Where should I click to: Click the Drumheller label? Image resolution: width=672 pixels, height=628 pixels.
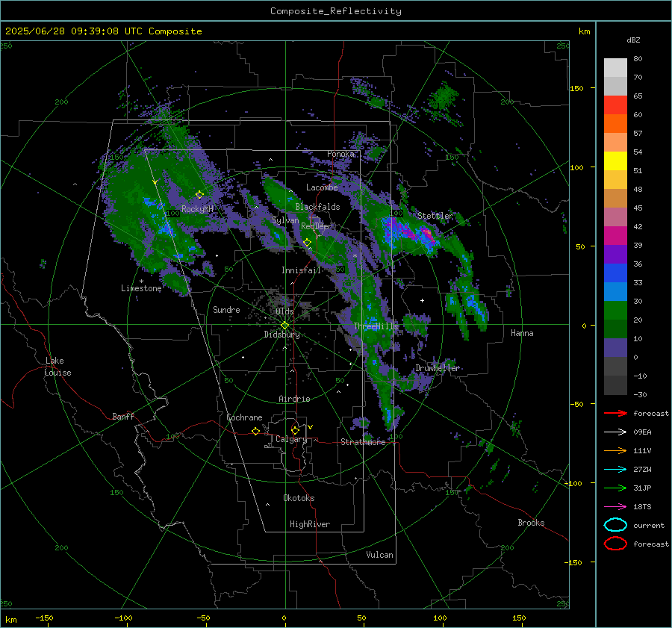click(437, 368)
